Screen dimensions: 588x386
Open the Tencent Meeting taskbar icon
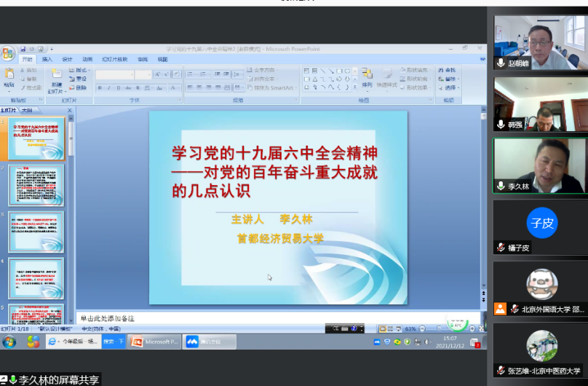pyautogui.click(x=201, y=342)
